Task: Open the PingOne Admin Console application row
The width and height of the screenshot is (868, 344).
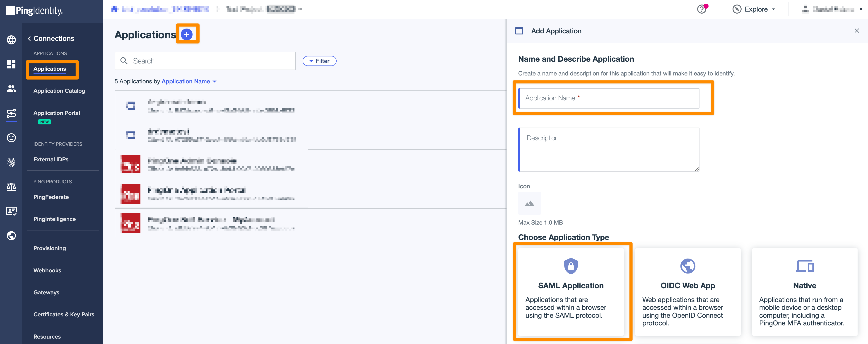Action: (x=310, y=164)
